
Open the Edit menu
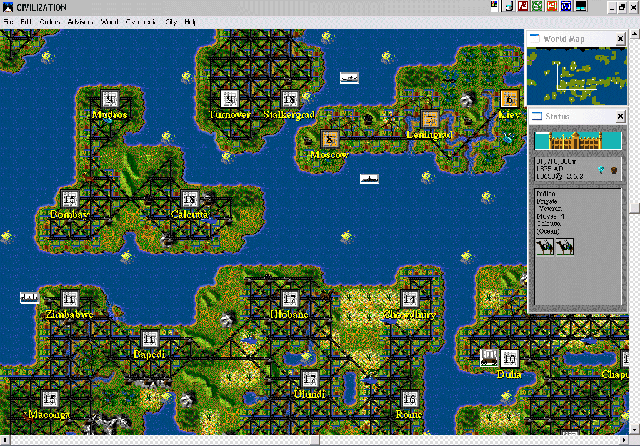(x=26, y=22)
